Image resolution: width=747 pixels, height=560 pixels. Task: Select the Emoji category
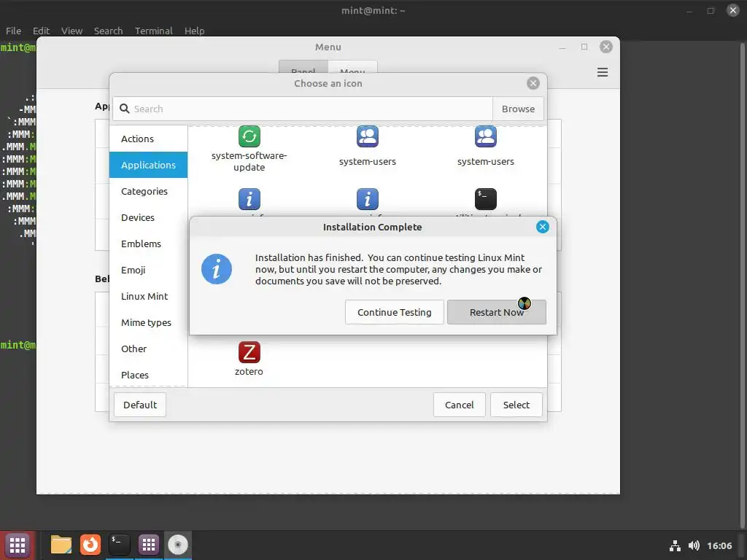(x=148, y=270)
